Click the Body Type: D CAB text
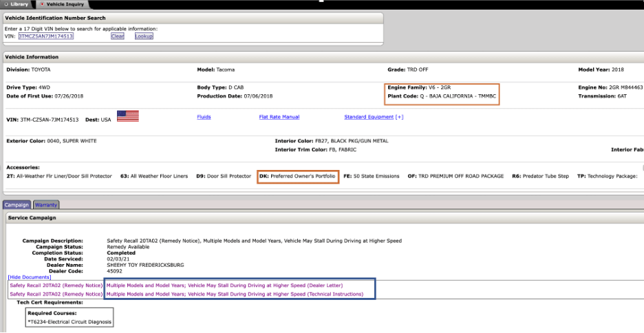 (x=220, y=87)
